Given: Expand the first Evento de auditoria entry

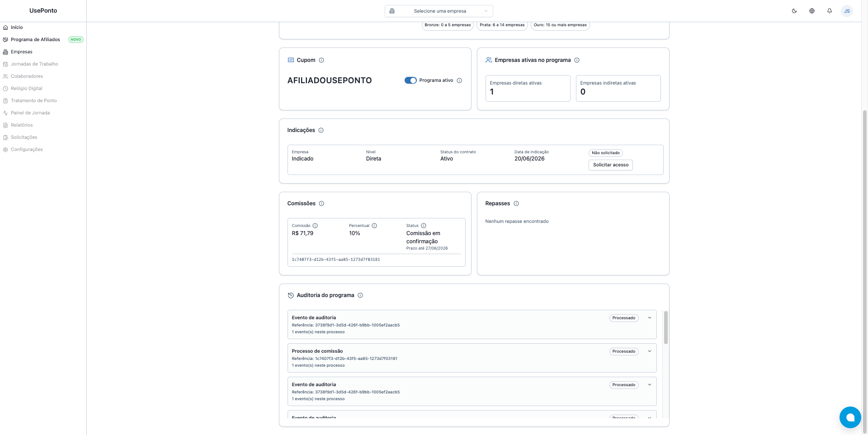Looking at the screenshot, I should pyautogui.click(x=650, y=318).
